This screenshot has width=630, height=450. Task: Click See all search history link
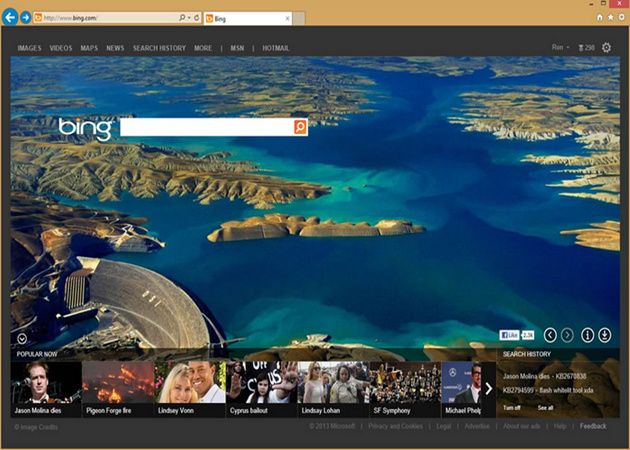[545, 407]
